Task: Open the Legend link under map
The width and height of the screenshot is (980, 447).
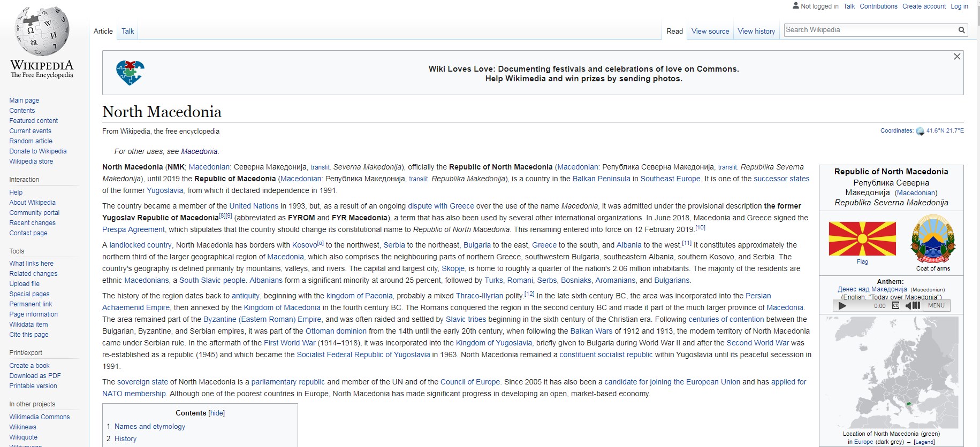Action: tap(924, 442)
